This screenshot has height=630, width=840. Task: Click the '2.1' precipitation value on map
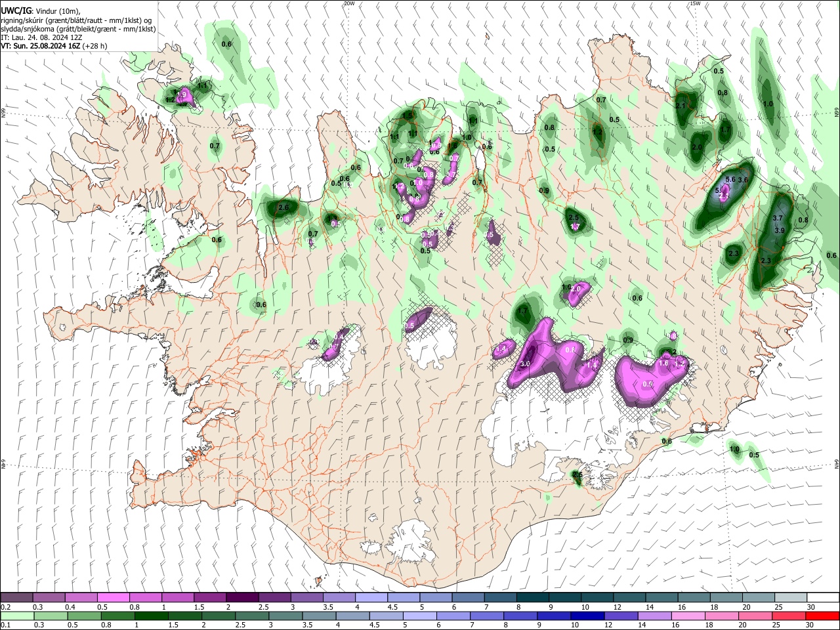coord(680,106)
